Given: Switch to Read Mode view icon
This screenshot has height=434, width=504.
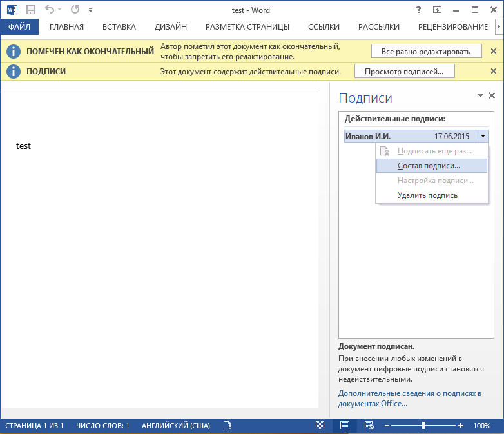Looking at the screenshot, I should click(320, 426).
